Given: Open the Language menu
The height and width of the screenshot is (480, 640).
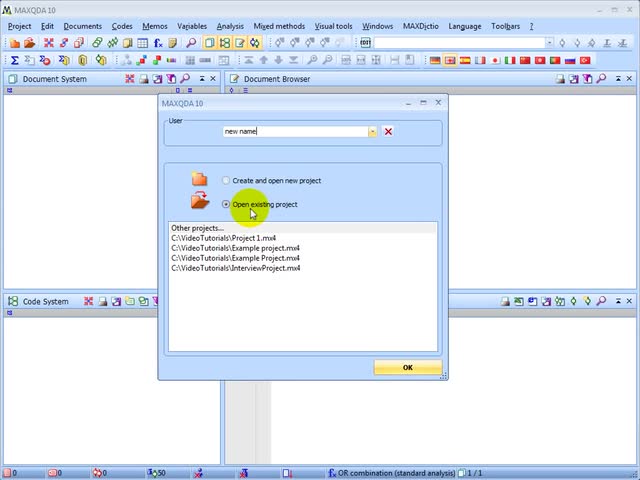Looking at the screenshot, I should pyautogui.click(x=464, y=26).
